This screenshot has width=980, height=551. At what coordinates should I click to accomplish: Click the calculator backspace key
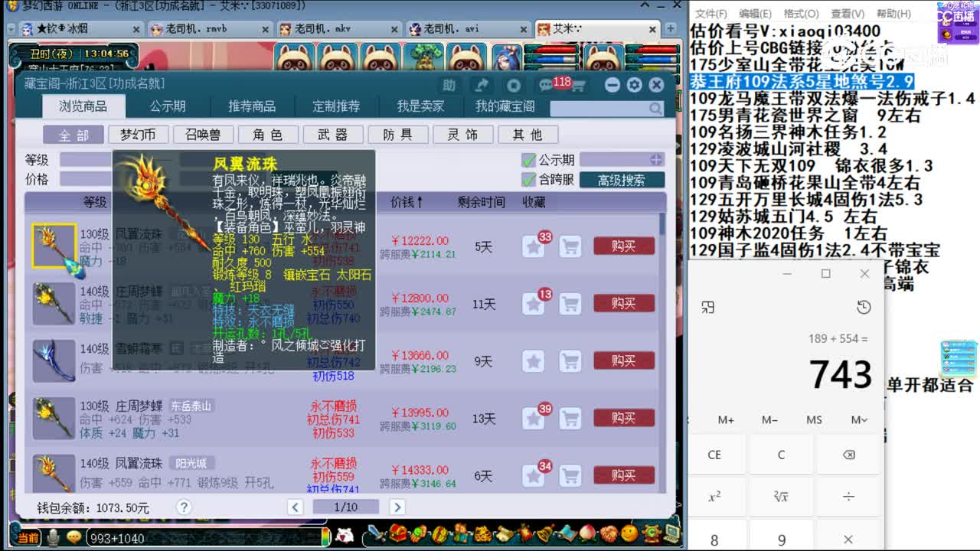coord(848,455)
